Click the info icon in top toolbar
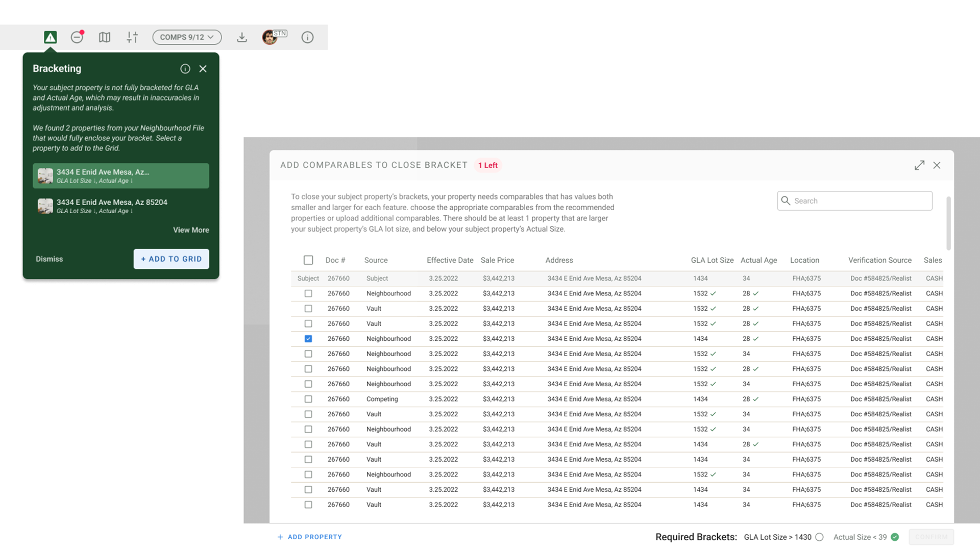 click(x=307, y=37)
